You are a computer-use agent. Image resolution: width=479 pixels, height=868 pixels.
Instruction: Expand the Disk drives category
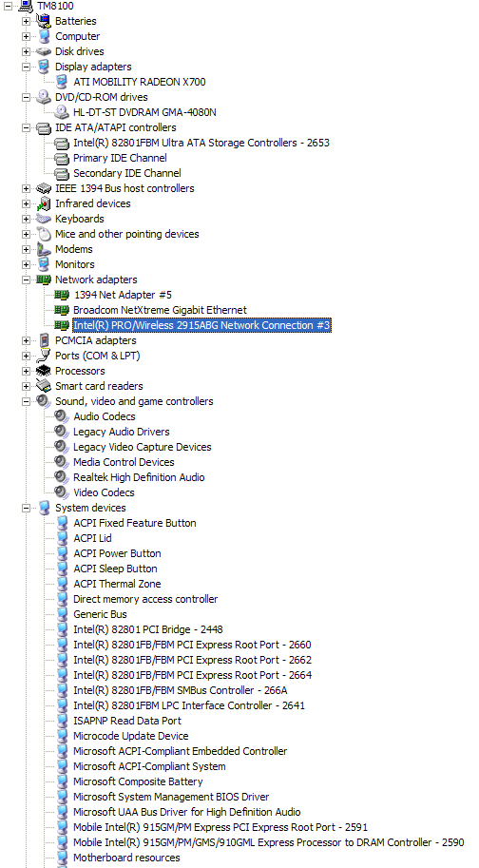(26, 51)
